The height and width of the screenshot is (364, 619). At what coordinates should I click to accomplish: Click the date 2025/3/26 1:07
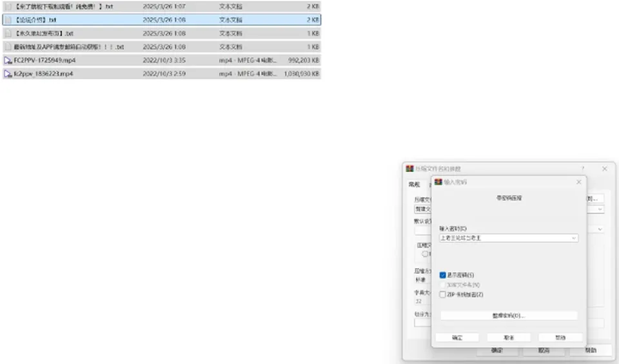(164, 6)
